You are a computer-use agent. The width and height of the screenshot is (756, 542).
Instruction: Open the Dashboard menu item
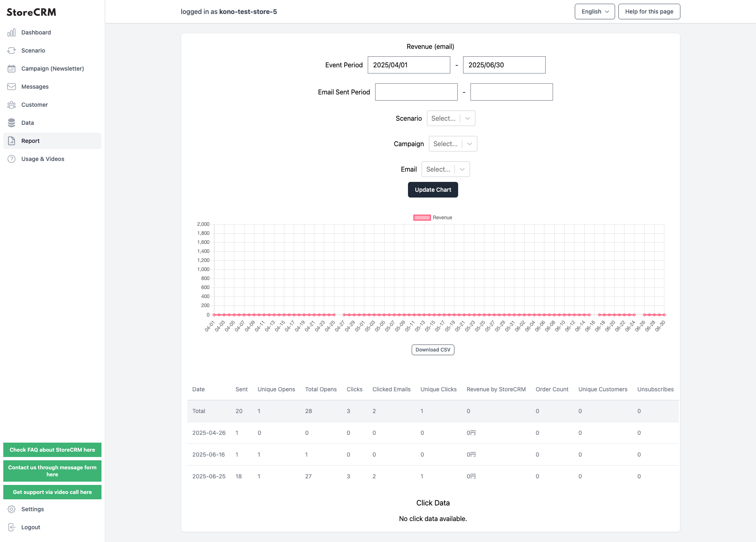pos(52,32)
